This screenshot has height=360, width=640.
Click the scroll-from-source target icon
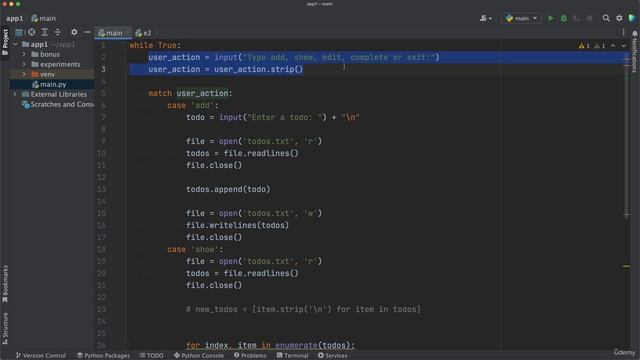31,32
